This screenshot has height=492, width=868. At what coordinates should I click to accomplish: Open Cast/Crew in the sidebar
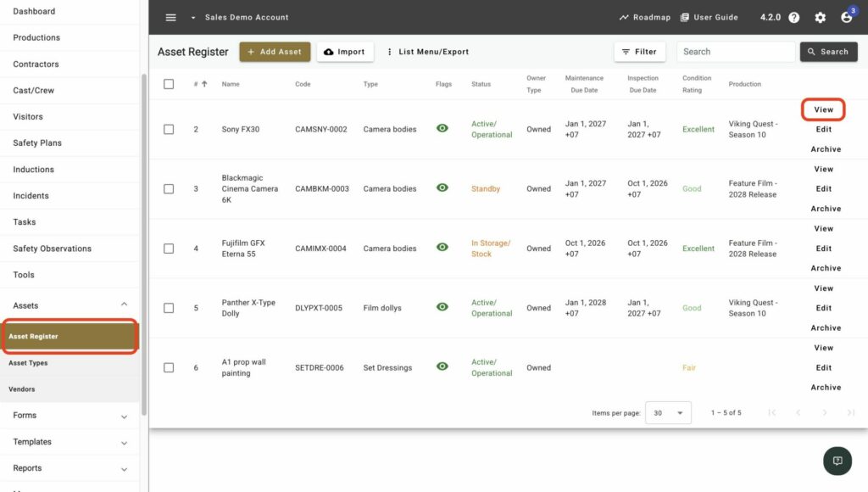tap(34, 90)
